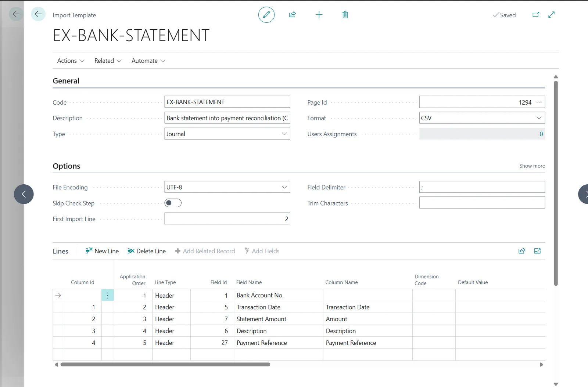Click Add Related Record plus icon
Screen dimensions: 588x387
coord(178,251)
